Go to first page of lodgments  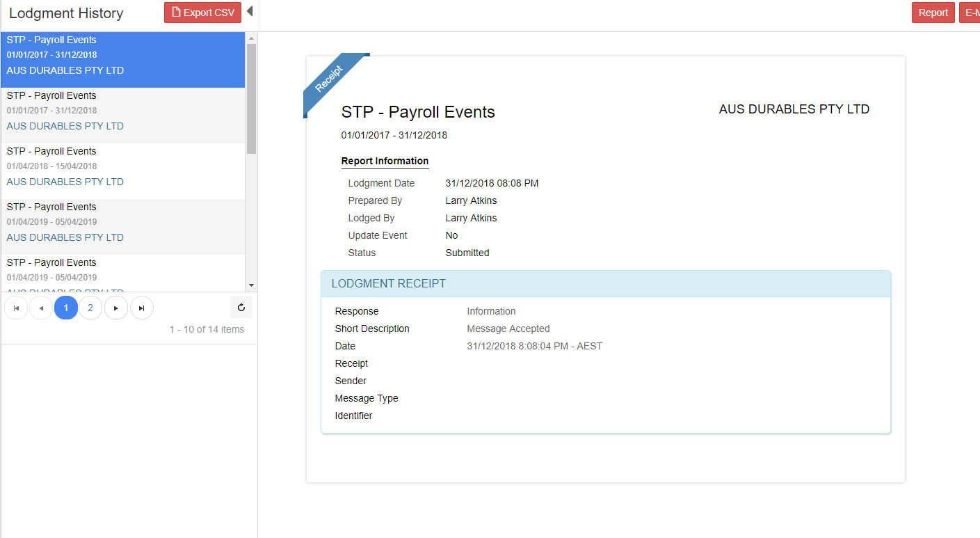coord(16,308)
